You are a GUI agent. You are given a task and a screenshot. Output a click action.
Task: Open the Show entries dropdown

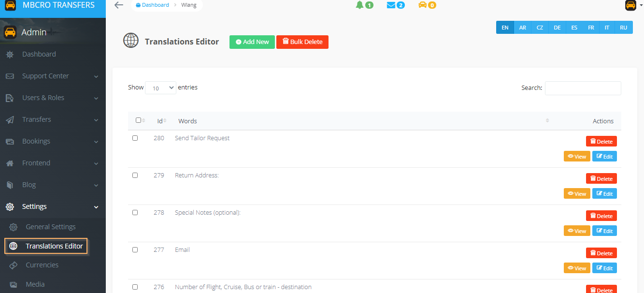160,88
